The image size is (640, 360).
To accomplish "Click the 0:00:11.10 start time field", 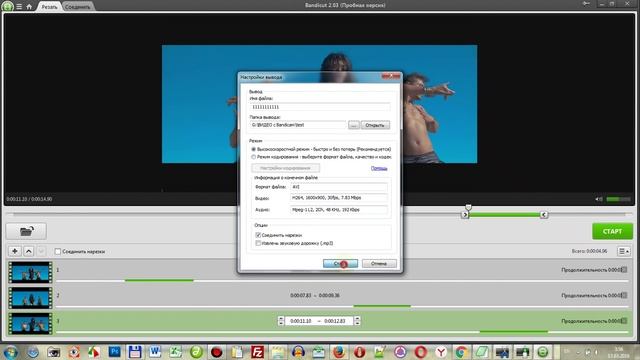I will [301, 321].
